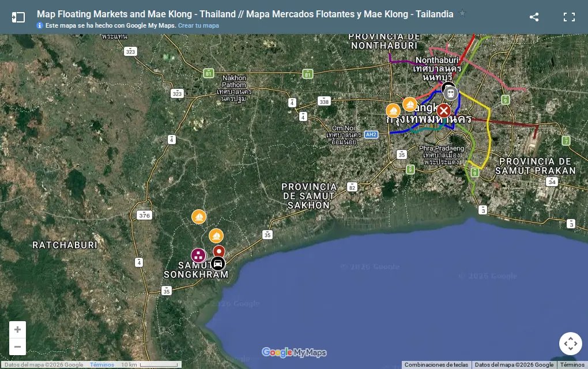Open the map legend sidebar panel
Screen dimensions: 588x369
tap(18, 17)
